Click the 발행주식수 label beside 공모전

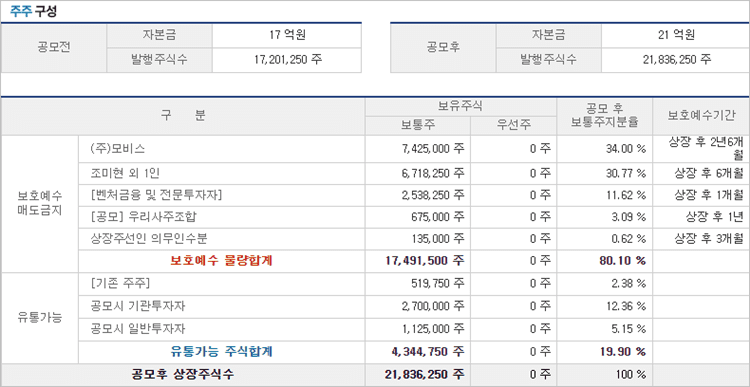(159, 60)
